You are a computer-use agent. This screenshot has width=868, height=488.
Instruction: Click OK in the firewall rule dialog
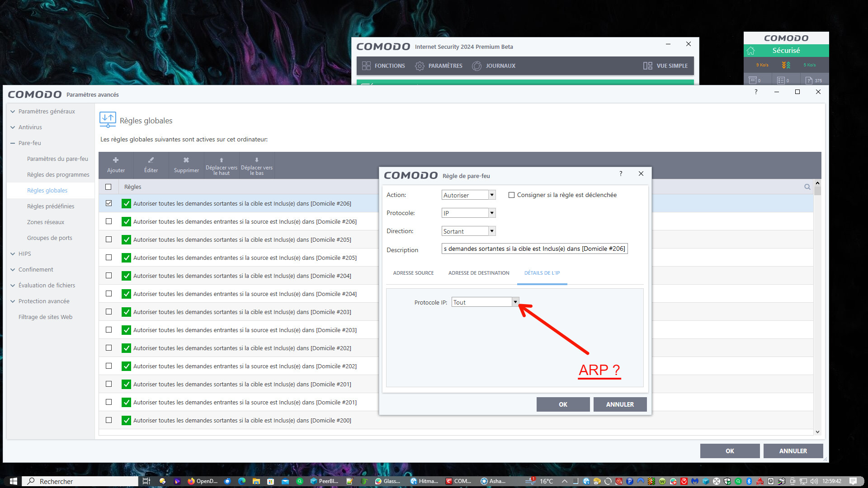563,404
